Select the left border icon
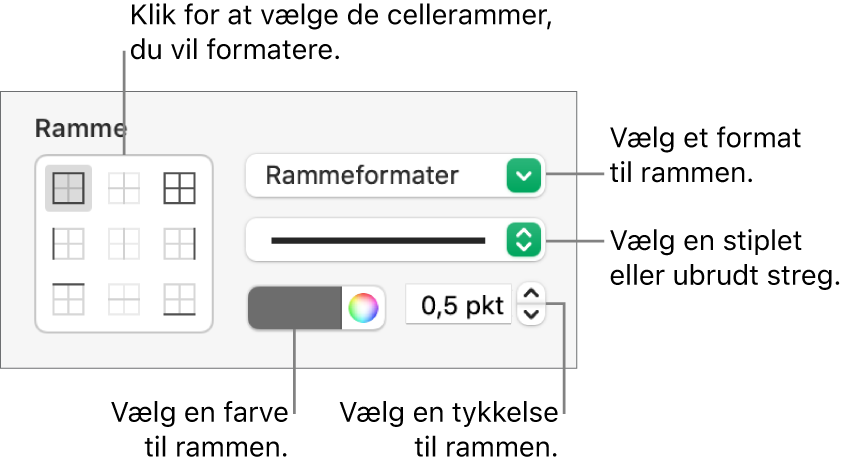The image size is (849, 473). click(69, 243)
